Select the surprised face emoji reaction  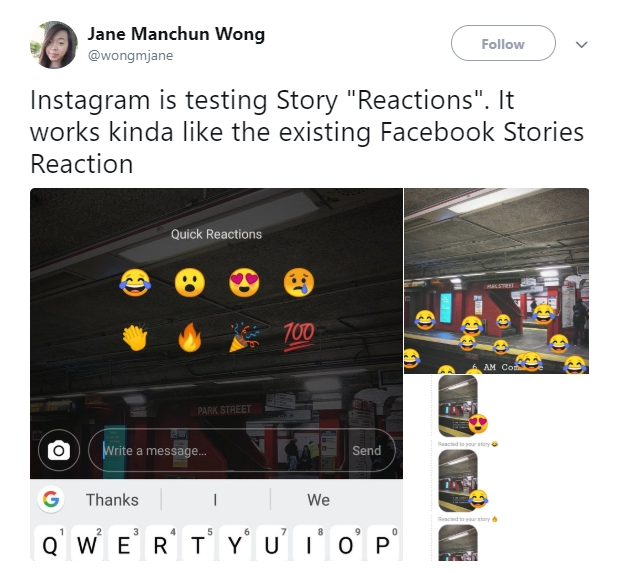coord(190,283)
